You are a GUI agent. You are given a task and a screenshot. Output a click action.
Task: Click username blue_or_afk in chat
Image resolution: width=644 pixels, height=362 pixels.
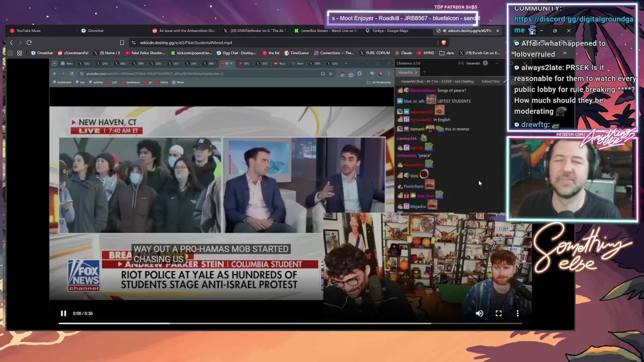click(x=415, y=101)
